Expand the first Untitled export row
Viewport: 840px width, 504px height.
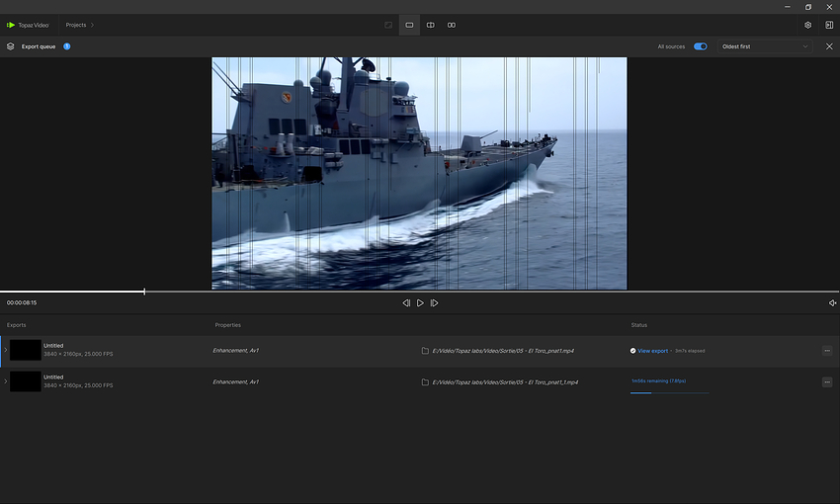(5, 350)
